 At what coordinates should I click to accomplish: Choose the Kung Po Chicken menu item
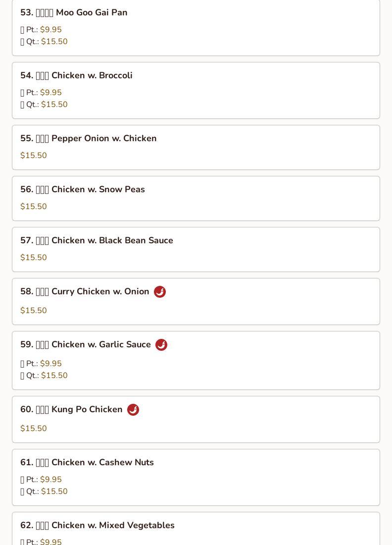pyautogui.click(x=196, y=420)
